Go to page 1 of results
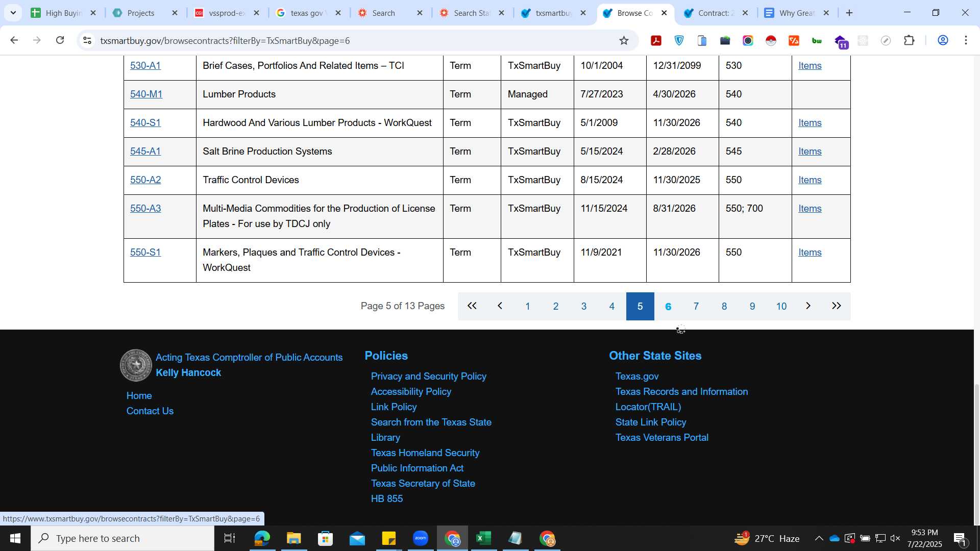 [x=528, y=306]
